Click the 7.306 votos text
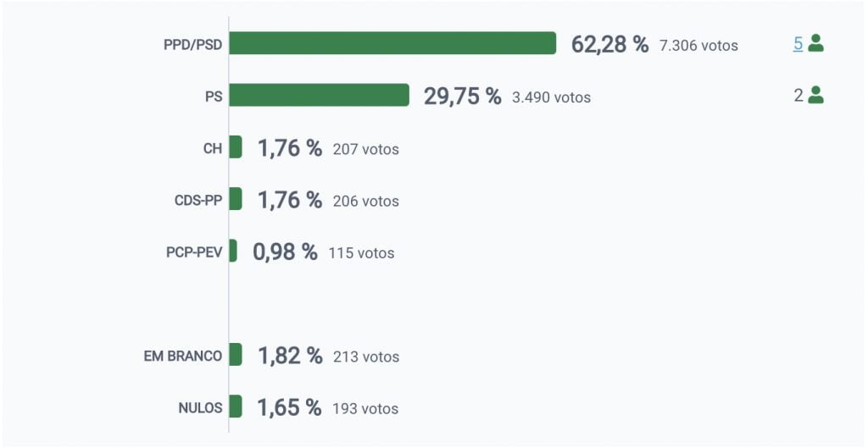The width and height of the screenshot is (868, 448). coord(698,46)
